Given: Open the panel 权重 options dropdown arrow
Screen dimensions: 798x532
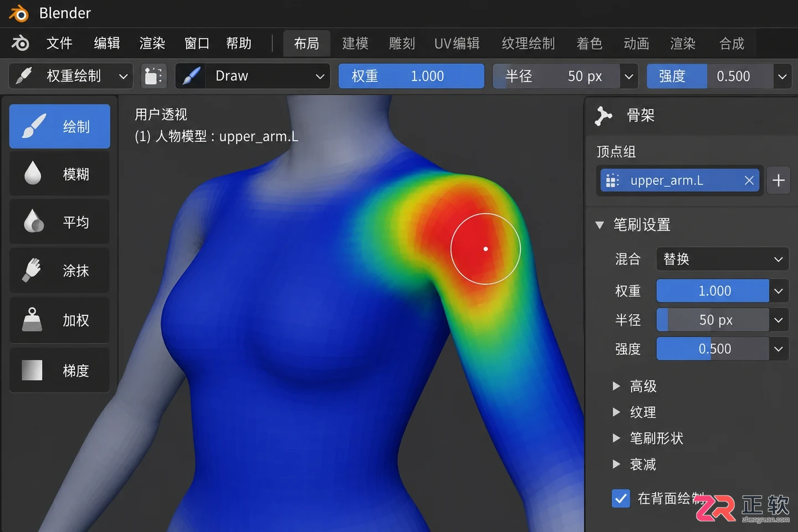Looking at the screenshot, I should coord(779,290).
